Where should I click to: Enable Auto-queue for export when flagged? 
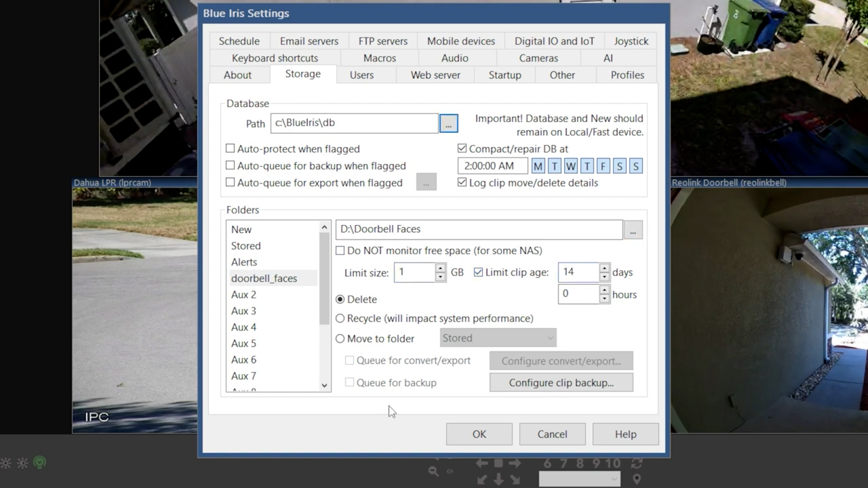click(x=230, y=182)
